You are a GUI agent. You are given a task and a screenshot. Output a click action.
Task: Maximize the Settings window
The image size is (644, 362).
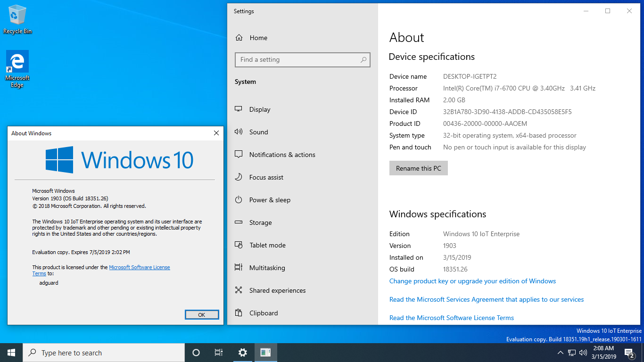pos(608,11)
